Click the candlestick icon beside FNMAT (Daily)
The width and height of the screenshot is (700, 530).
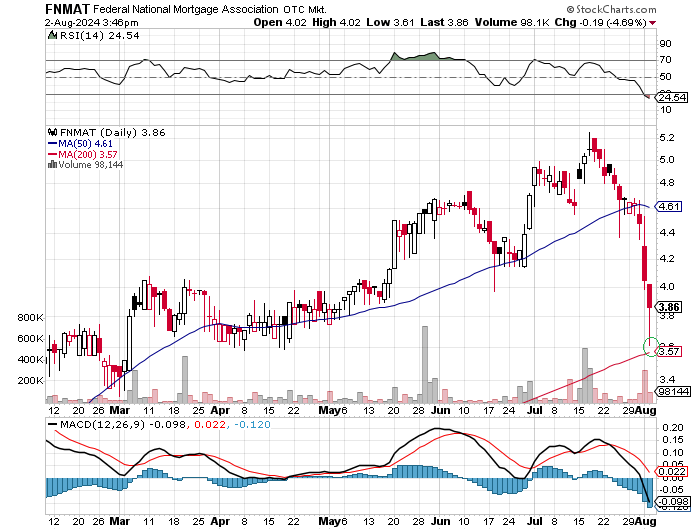[x=52, y=133]
